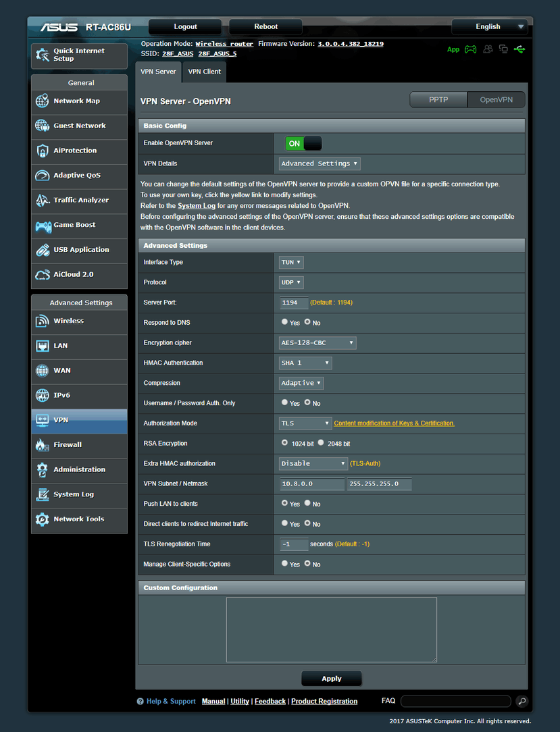Click the green USB status icon
Screen dimensions: 560x732
pos(519,49)
